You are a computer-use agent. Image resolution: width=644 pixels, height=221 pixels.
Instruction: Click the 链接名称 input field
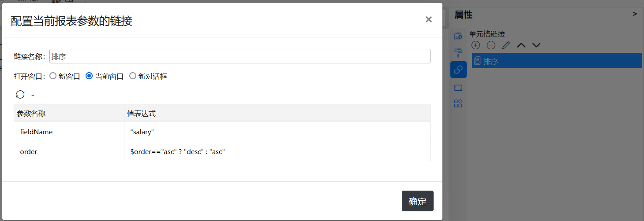tap(240, 56)
